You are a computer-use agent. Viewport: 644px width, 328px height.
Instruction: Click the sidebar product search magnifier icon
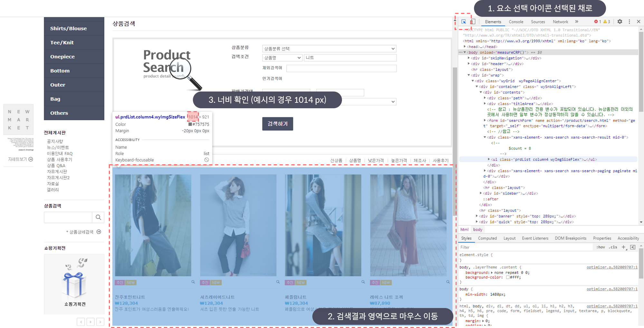pyautogui.click(x=98, y=217)
